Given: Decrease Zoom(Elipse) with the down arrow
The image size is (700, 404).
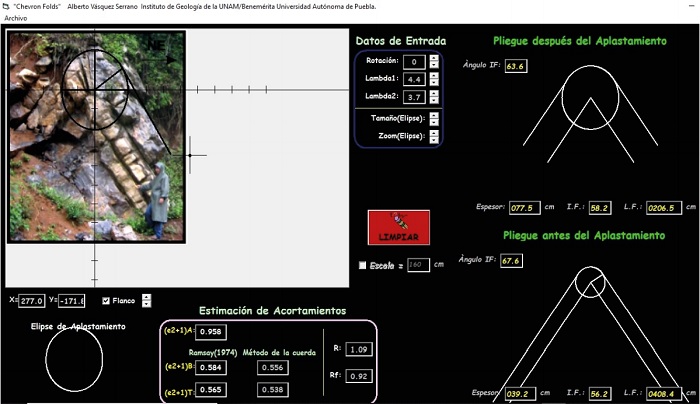Looking at the screenshot, I should pos(434,139).
